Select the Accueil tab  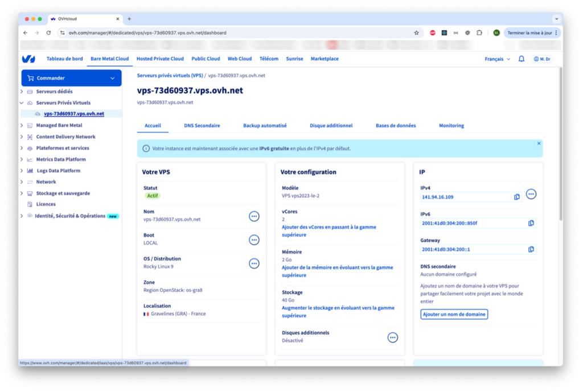tap(153, 126)
